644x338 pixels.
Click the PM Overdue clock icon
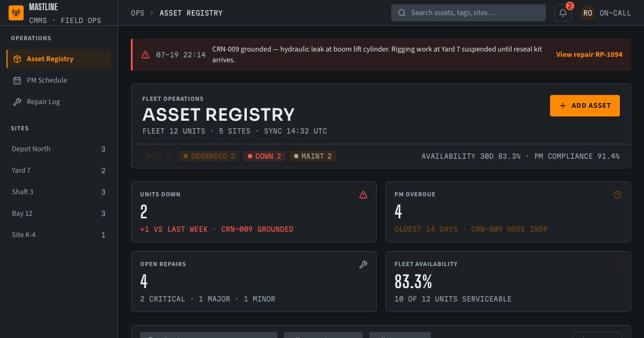[618, 195]
